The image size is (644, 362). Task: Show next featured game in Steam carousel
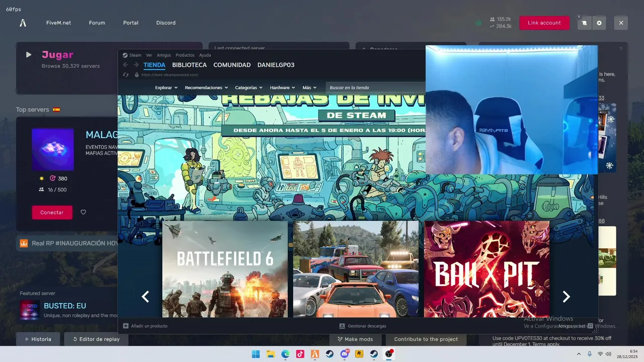566,297
